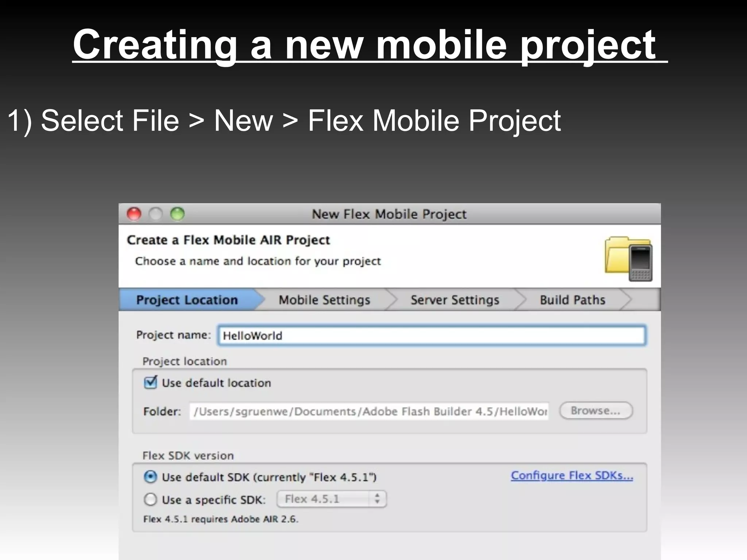Screen dimensions: 747x560
Task: Close the New Flex Mobile Project dialog
Action: coord(134,214)
